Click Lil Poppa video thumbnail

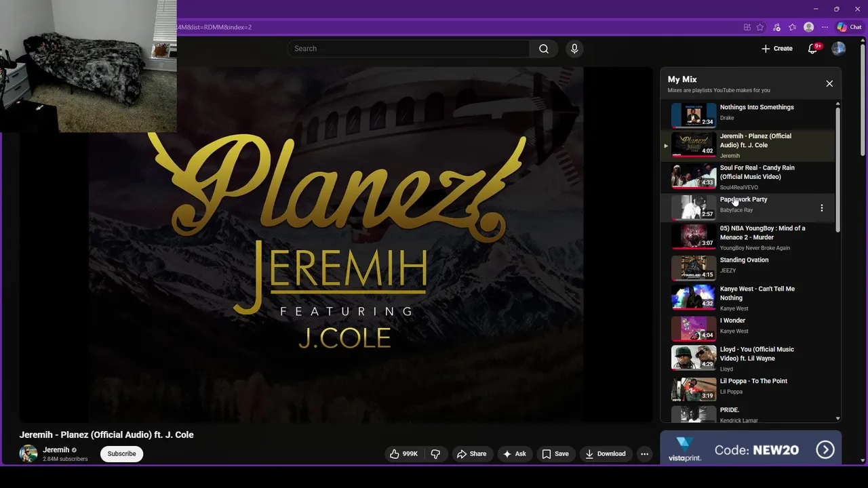(x=694, y=389)
